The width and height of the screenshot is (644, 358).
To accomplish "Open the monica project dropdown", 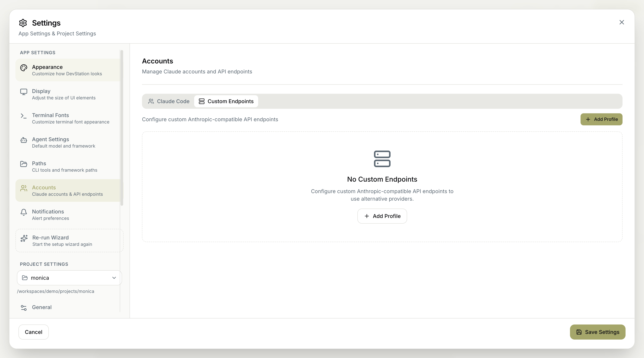I will [69, 278].
